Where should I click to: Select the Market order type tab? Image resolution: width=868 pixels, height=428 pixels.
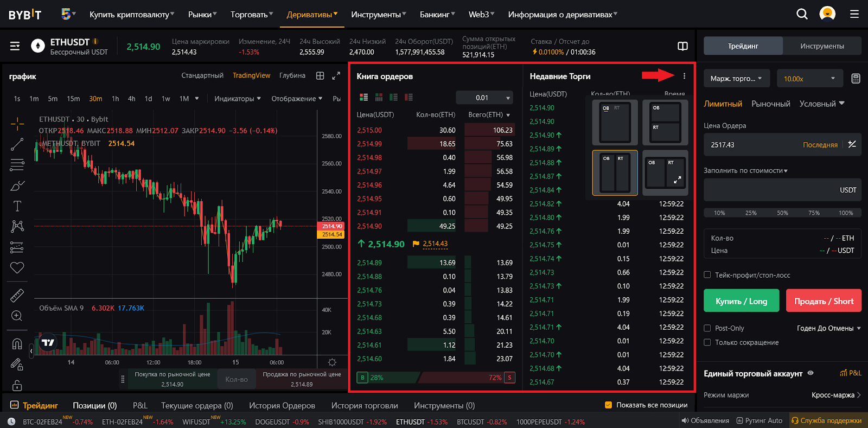[x=770, y=104]
